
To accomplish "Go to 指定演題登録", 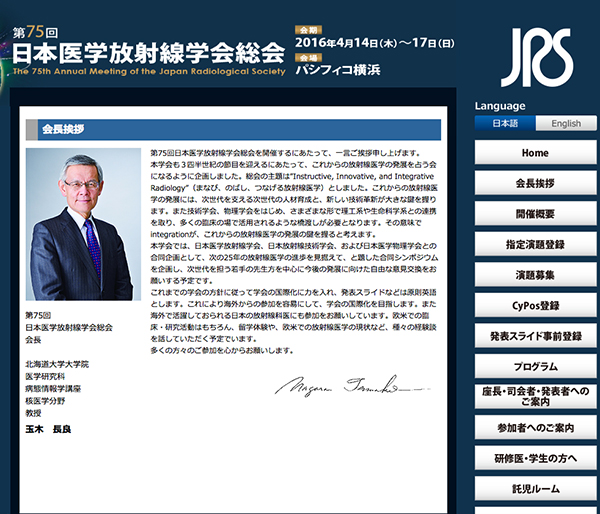I will tap(535, 244).
